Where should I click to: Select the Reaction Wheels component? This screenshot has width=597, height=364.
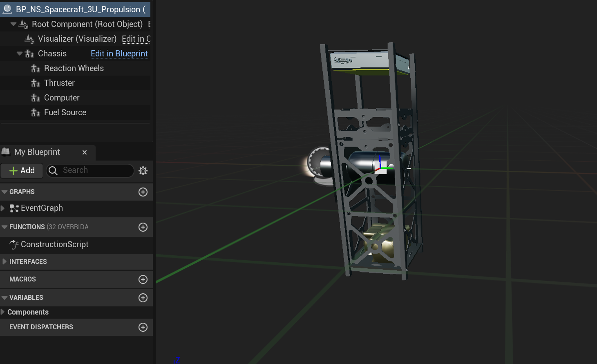[x=74, y=68]
